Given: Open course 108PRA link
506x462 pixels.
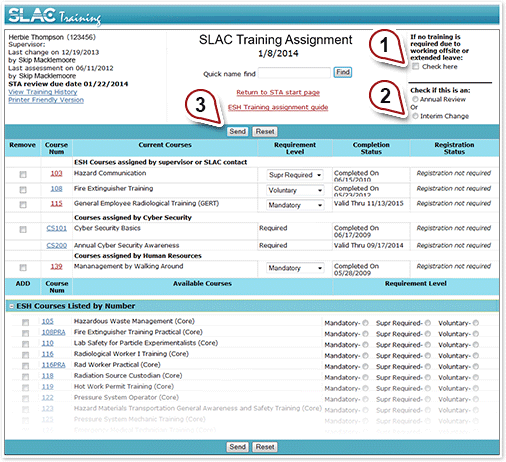Looking at the screenshot, I should (53, 332).
